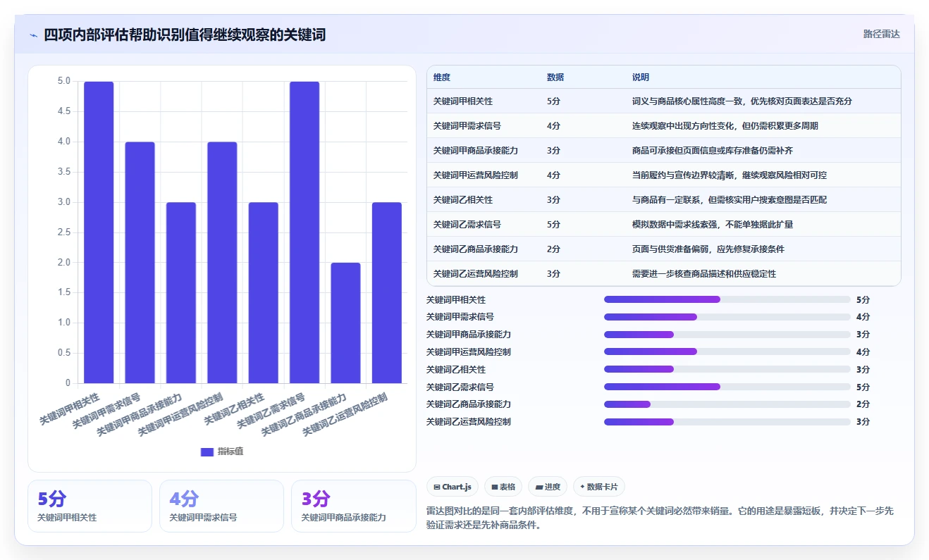Click the title 四项内部评估帮助识别值得继续观察的关键词
Viewport: 929px width, 560px height.
(x=185, y=35)
